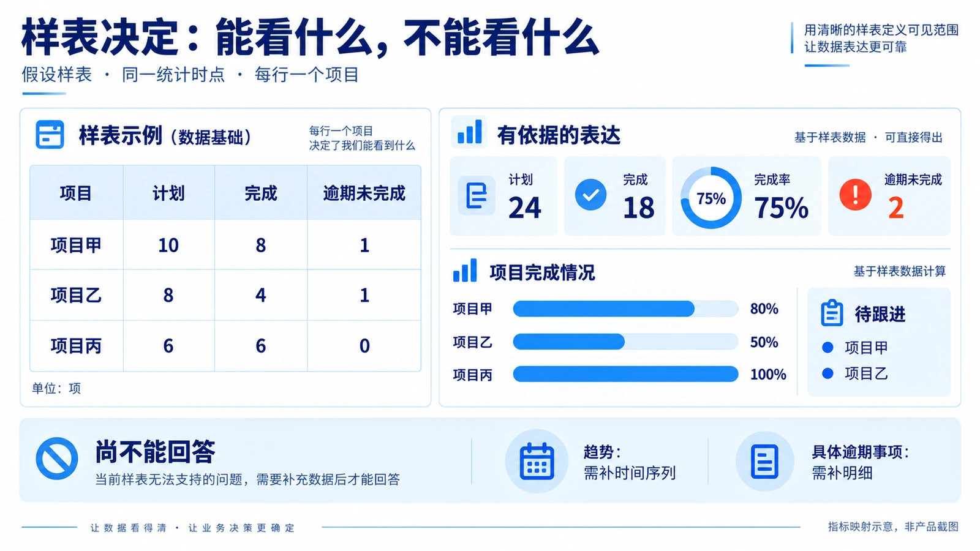Click the 项目 column header in the table
Viewport: 980px width, 551px height.
[76, 193]
